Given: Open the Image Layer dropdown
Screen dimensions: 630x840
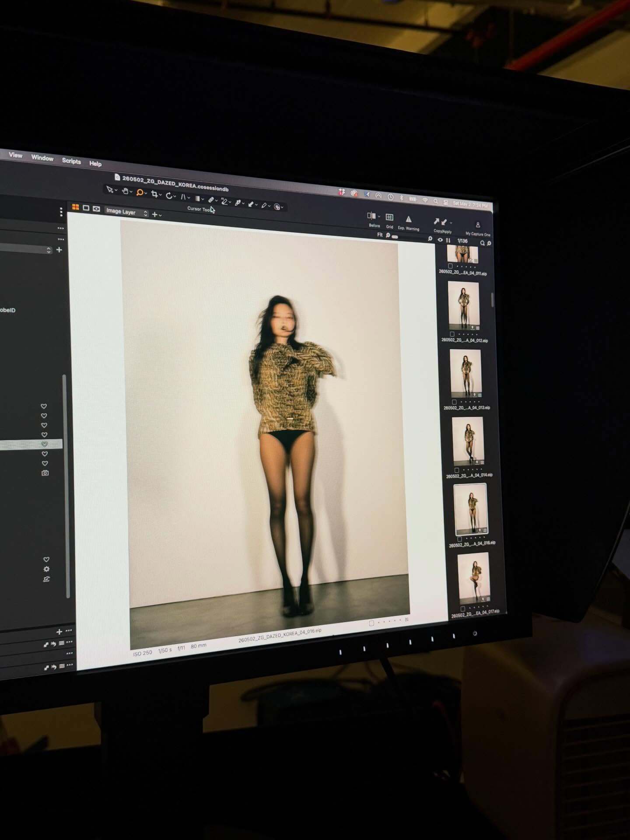Looking at the screenshot, I should tap(127, 212).
